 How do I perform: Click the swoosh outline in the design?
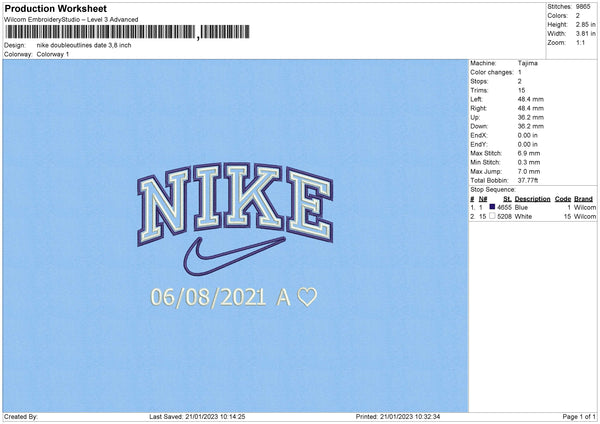[x=234, y=256]
